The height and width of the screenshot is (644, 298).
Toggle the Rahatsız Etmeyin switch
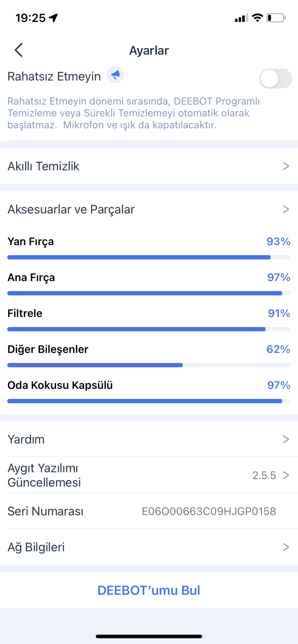pos(276,78)
